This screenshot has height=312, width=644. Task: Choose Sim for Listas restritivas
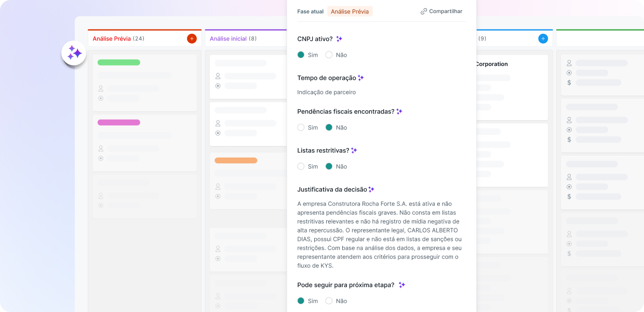pos(301,166)
